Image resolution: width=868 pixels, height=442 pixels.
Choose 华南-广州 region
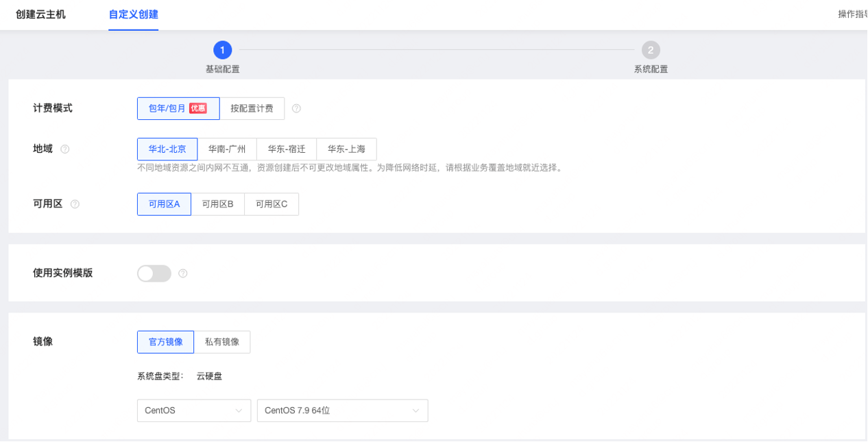click(227, 149)
